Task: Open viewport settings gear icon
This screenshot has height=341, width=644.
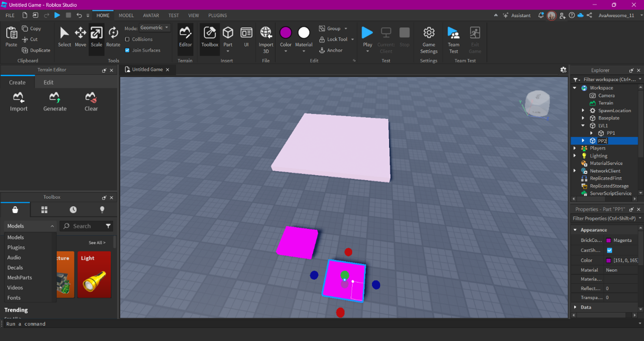Action: pos(563,70)
